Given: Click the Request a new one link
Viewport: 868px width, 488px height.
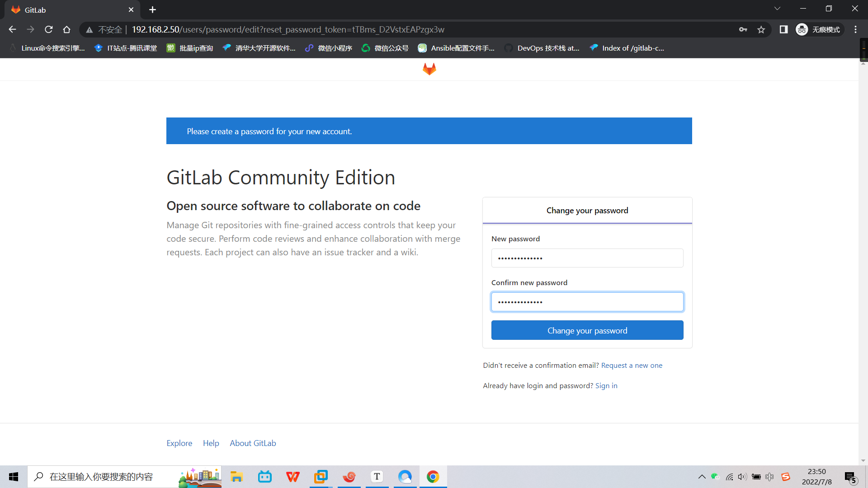Looking at the screenshot, I should tap(632, 365).
